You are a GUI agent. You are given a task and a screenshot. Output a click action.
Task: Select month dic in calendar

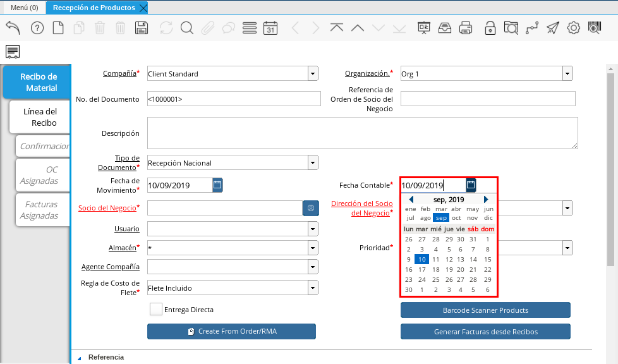click(488, 217)
